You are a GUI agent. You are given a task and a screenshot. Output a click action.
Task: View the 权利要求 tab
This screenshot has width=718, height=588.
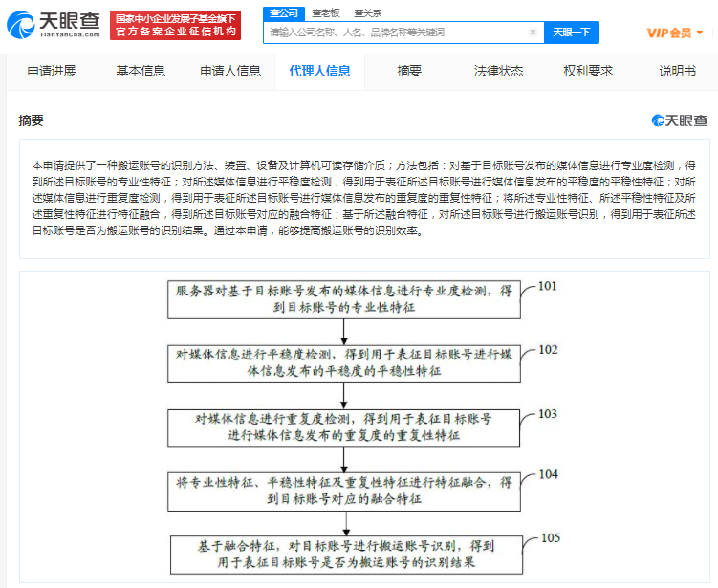tap(588, 71)
